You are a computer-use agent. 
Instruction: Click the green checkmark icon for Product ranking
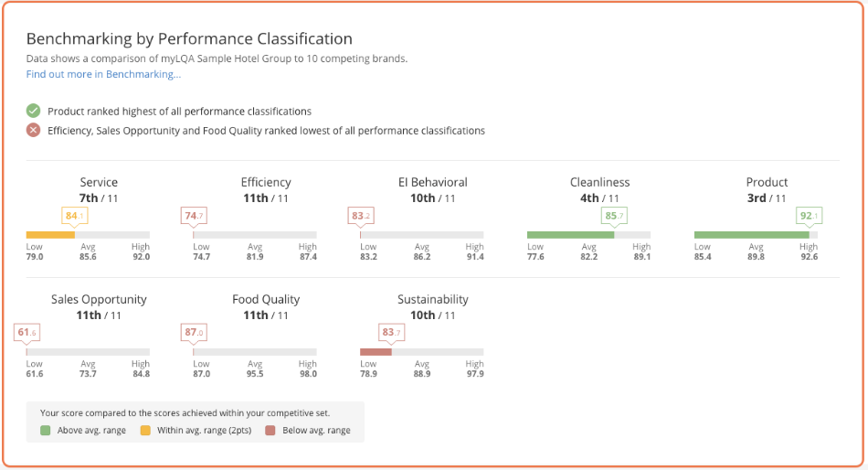pos(33,111)
